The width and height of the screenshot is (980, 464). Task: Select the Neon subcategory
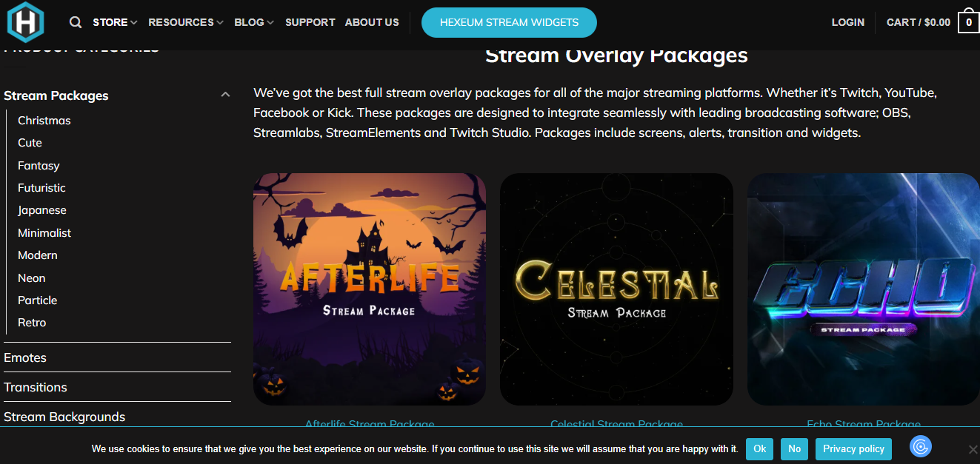32,278
